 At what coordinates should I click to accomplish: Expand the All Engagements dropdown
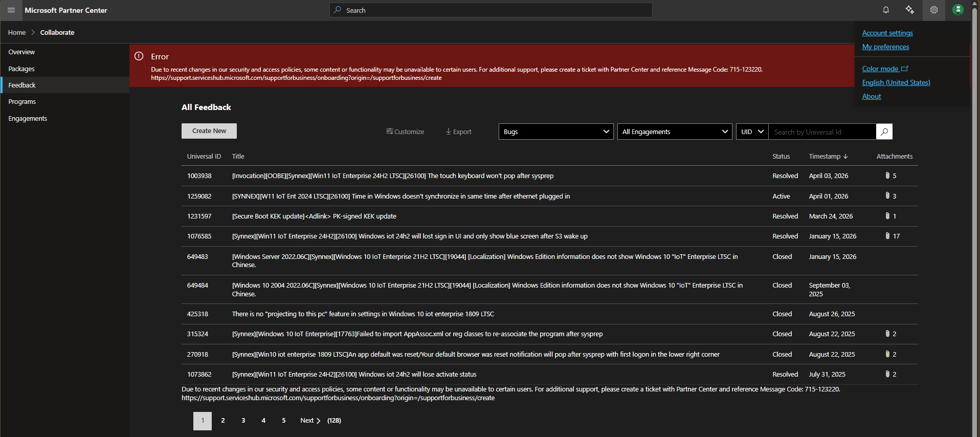(675, 132)
